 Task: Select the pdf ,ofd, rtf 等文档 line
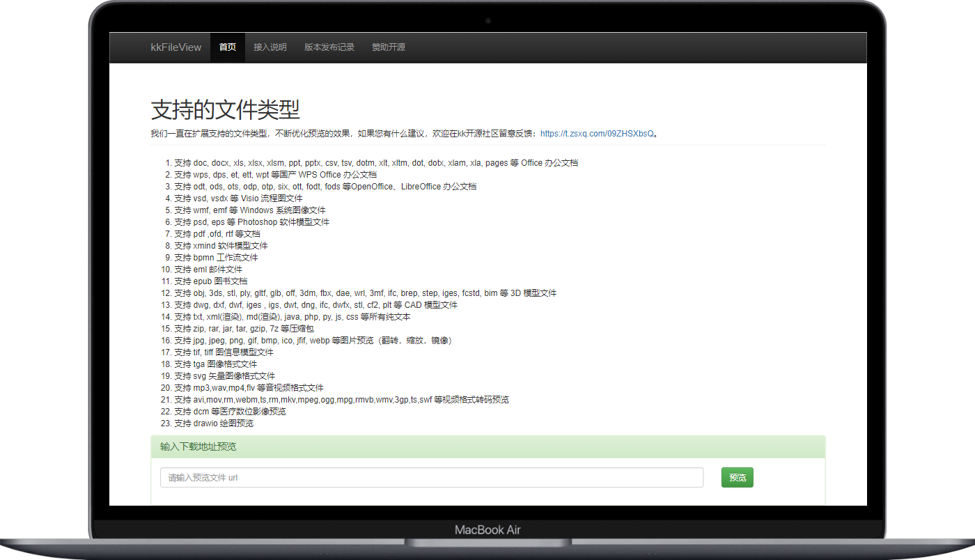click(x=217, y=234)
